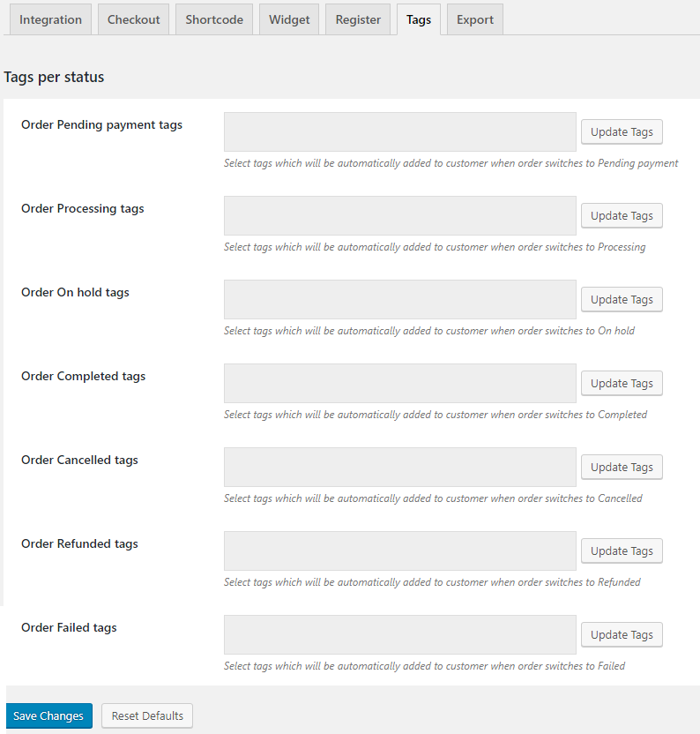Screen dimensions: 700x734
Task: Click the Tags tab
Action: [x=419, y=19]
